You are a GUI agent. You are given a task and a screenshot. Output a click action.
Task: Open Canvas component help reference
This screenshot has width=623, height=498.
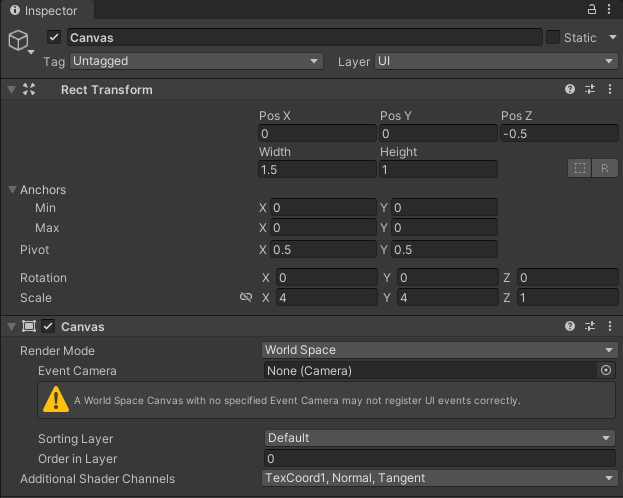click(x=570, y=326)
